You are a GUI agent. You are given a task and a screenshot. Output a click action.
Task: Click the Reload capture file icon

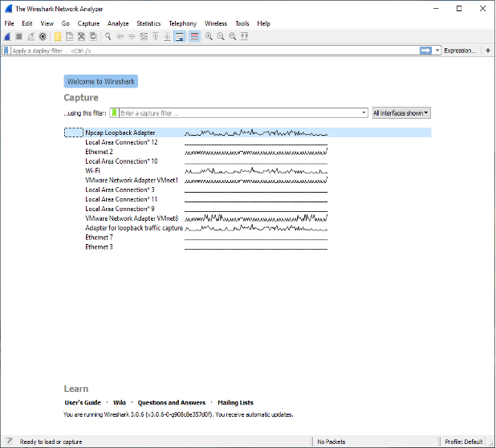(x=93, y=37)
